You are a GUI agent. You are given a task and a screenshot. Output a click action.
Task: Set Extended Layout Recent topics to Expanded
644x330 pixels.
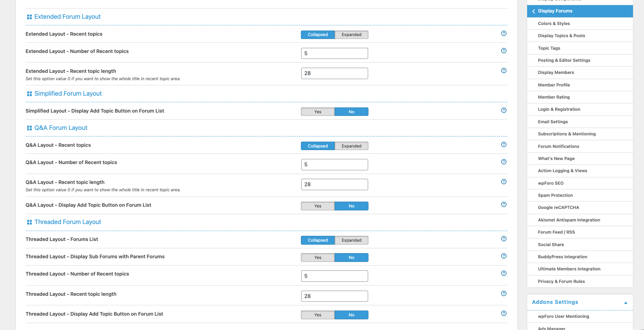point(352,35)
